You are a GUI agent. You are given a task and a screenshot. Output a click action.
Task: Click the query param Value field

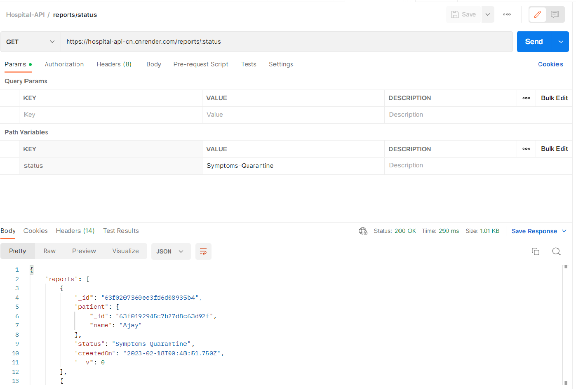click(293, 115)
